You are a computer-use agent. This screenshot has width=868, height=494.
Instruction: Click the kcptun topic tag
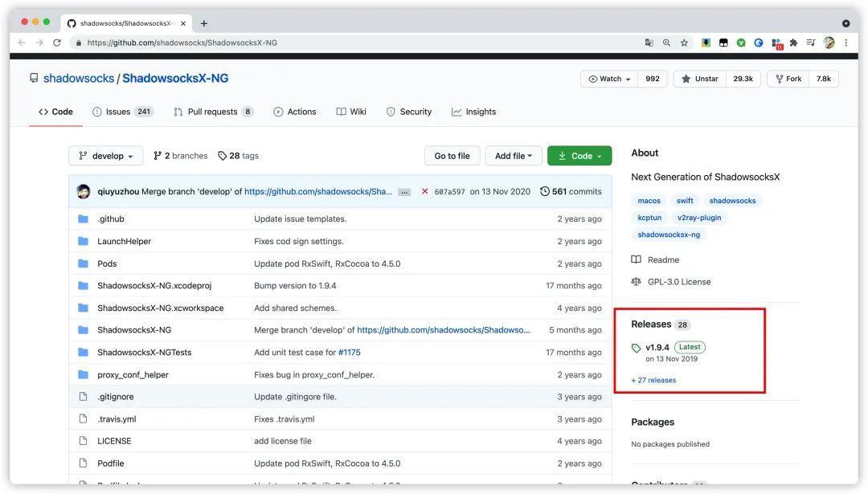[x=649, y=218]
